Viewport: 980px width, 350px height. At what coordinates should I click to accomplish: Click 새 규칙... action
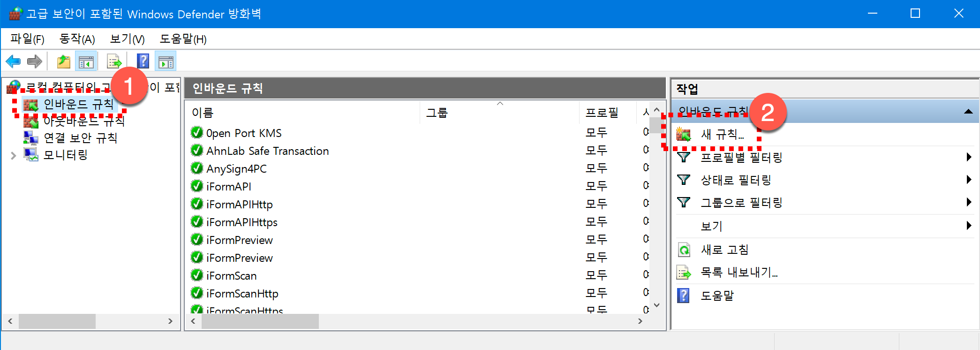pos(723,135)
